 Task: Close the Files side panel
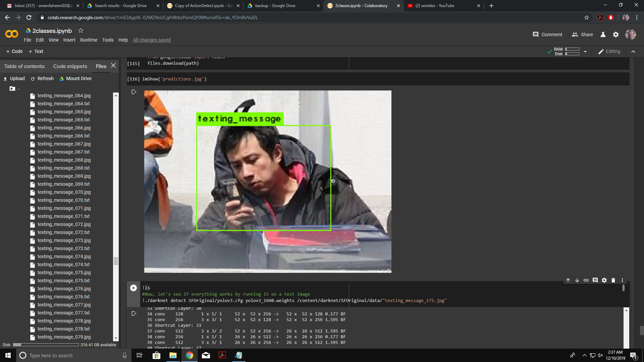(113, 66)
